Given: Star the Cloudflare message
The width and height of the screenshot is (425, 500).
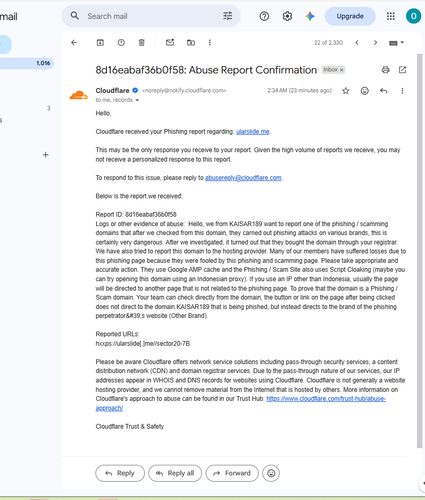Looking at the screenshot, I should 346,91.
